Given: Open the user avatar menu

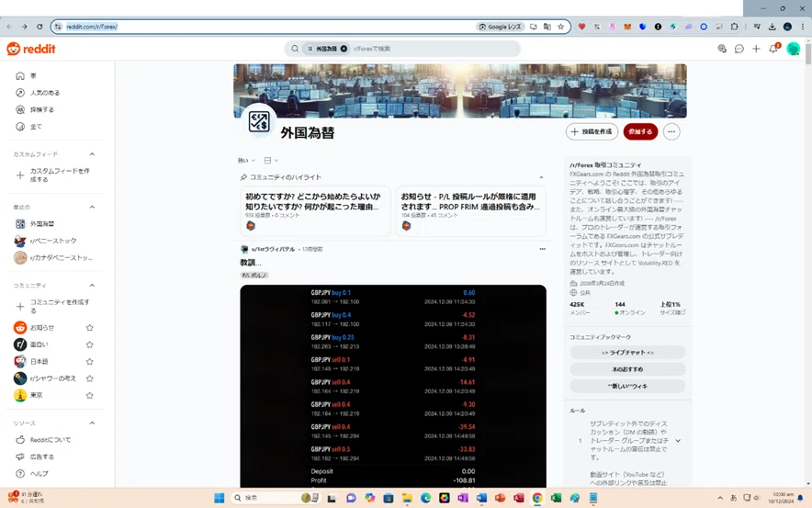Looking at the screenshot, I should (793, 49).
